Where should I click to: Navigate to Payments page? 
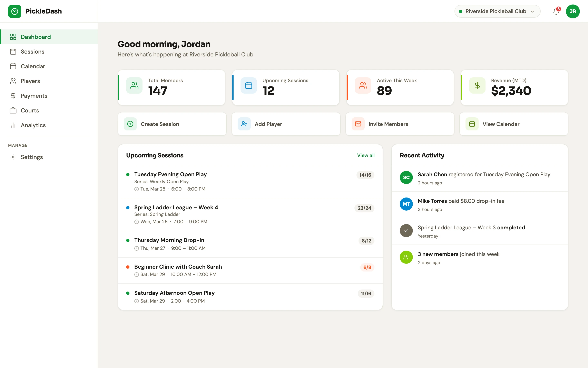tap(49, 96)
